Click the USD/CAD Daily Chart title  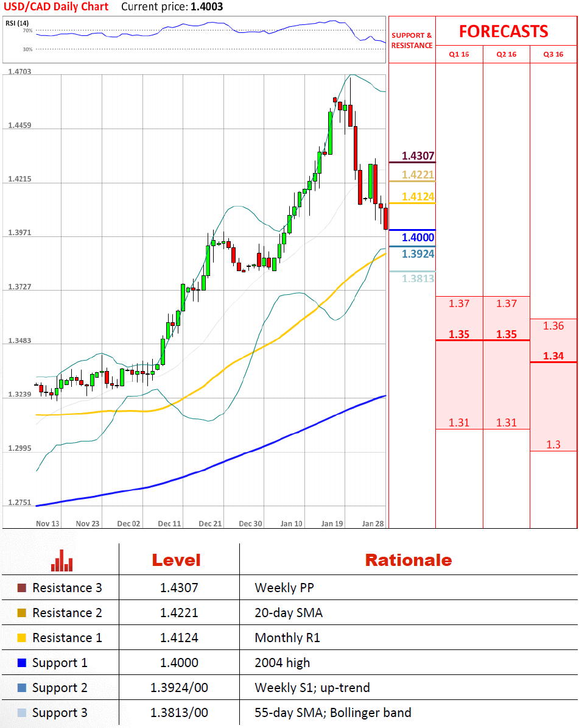click(55, 7)
